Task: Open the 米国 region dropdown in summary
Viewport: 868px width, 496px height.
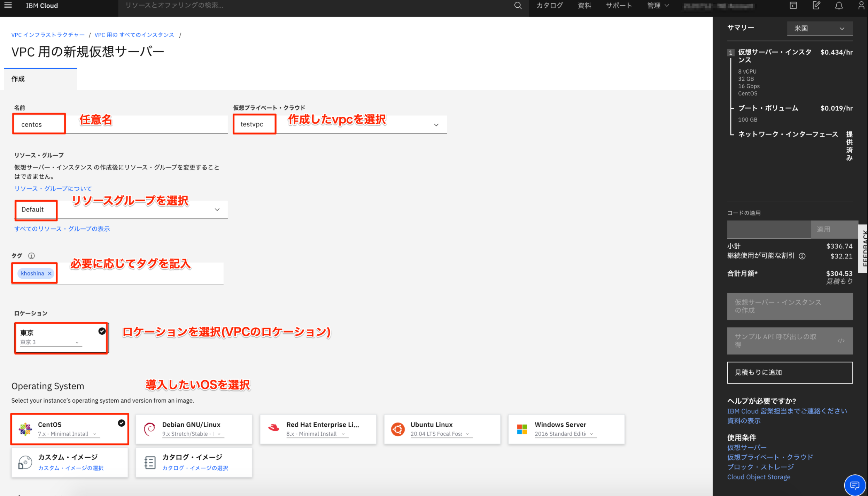Action: click(x=820, y=29)
